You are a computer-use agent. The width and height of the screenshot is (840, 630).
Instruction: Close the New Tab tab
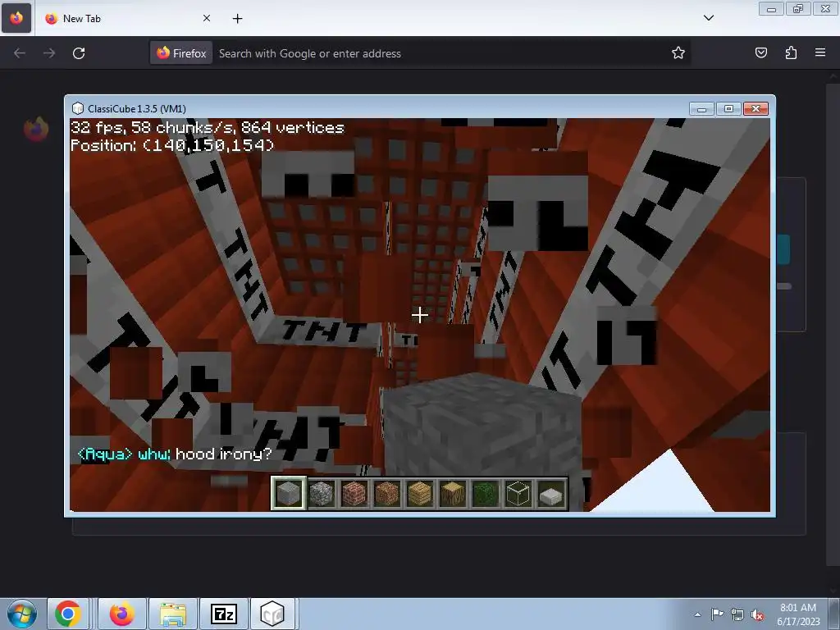(x=207, y=18)
